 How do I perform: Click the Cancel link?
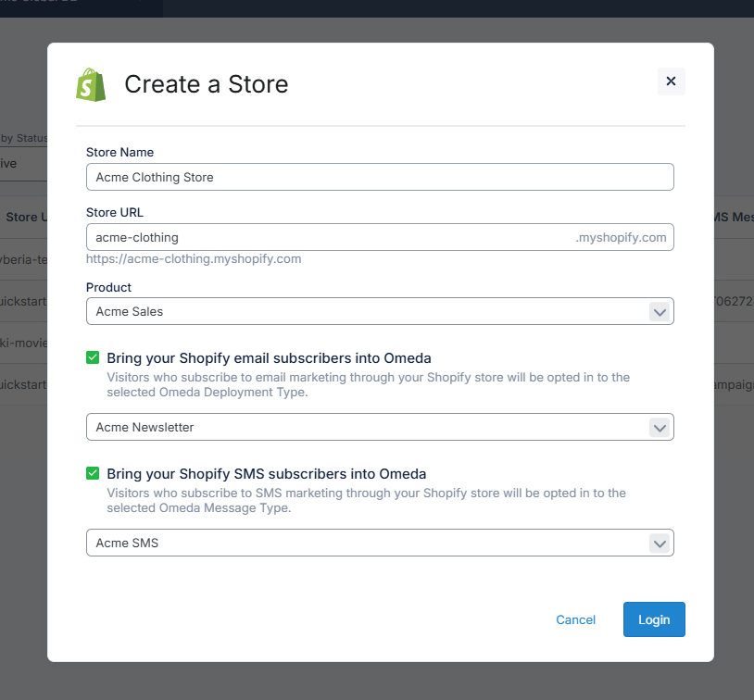(x=575, y=620)
